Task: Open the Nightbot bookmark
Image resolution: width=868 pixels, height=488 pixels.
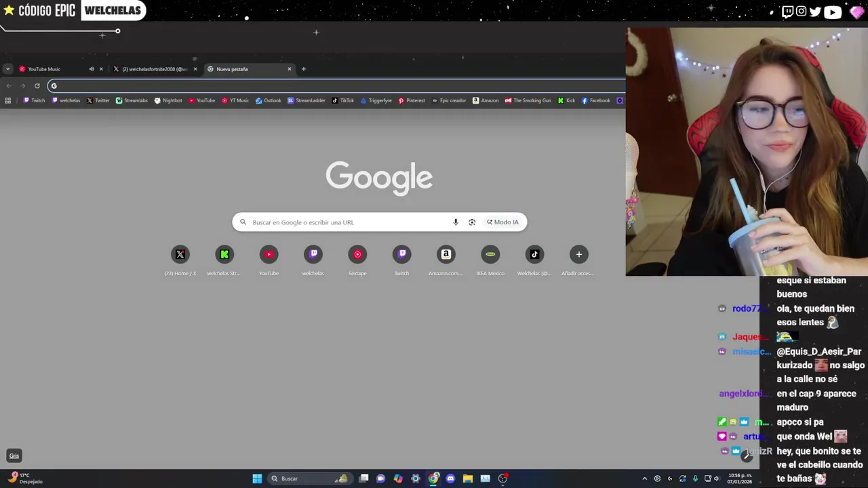Action: click(x=168, y=100)
